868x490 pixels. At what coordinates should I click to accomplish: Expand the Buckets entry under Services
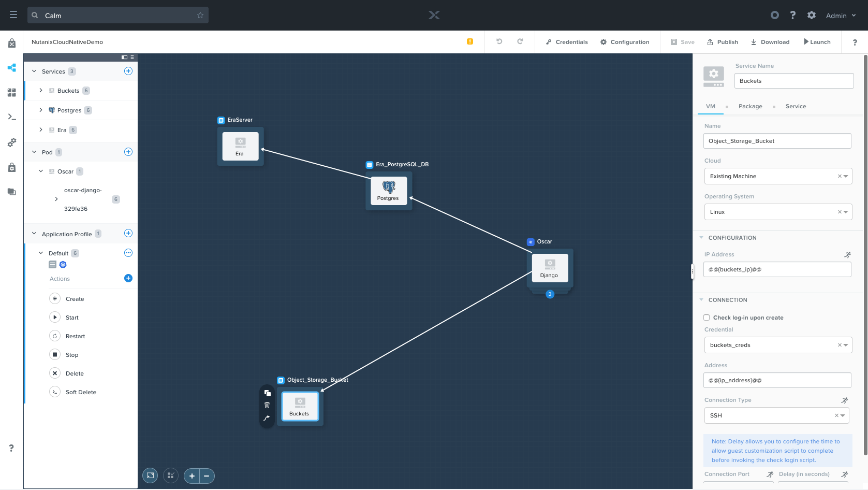(41, 90)
